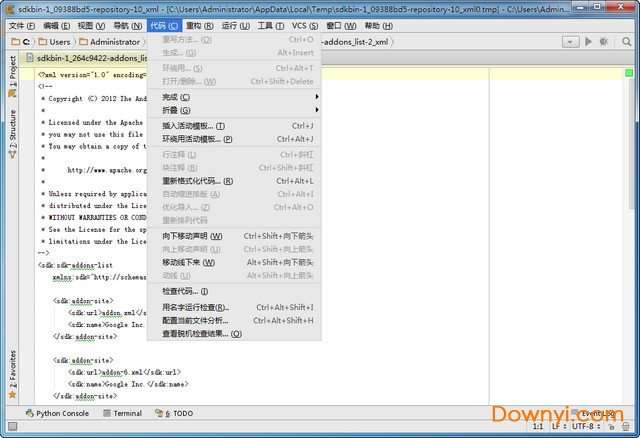Screen dimensions: 640x438
Task: Open the 编辑 (E) menu
Action: 56,26
